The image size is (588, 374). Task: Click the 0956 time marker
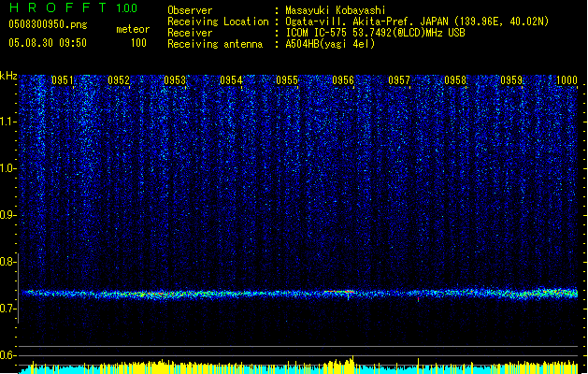point(343,80)
